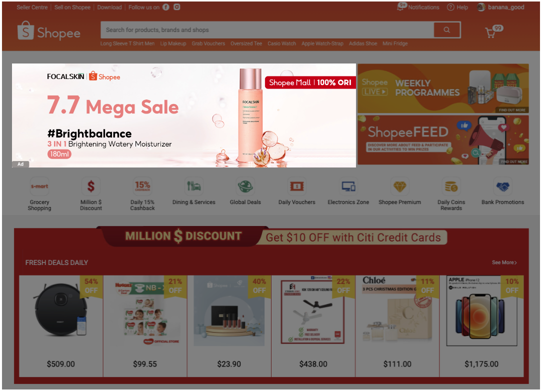Choose the Shopee Premium diamond icon
Screen dimensions: 543x392
tap(399, 186)
